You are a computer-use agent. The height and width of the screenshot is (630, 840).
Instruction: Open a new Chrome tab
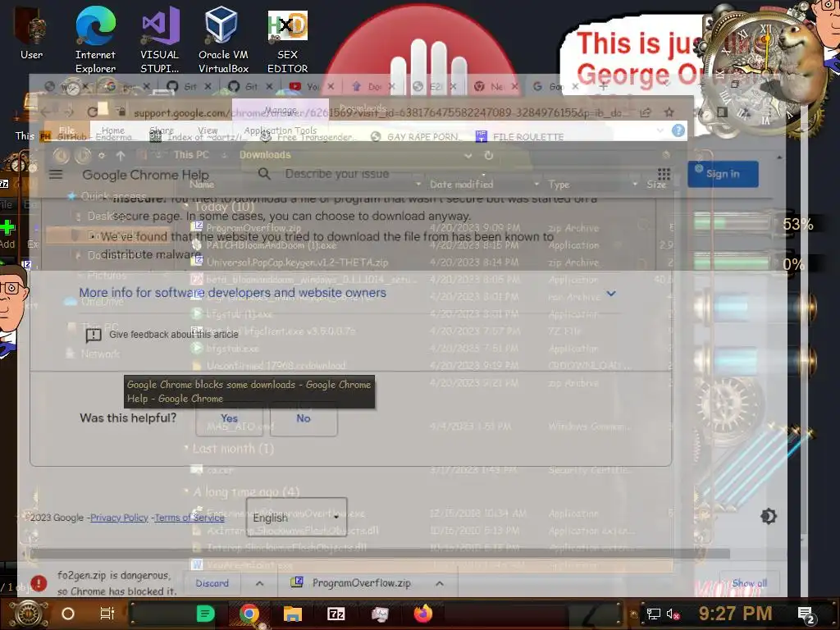pos(604,86)
